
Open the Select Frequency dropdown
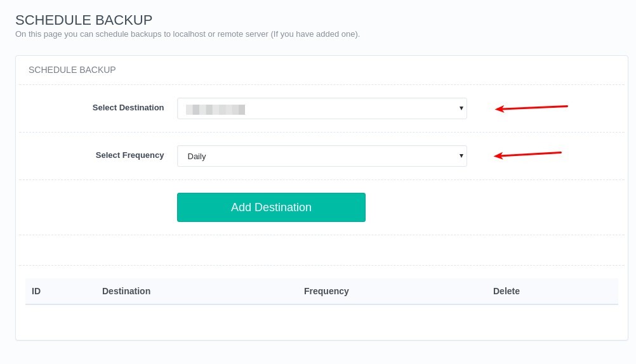coord(322,156)
